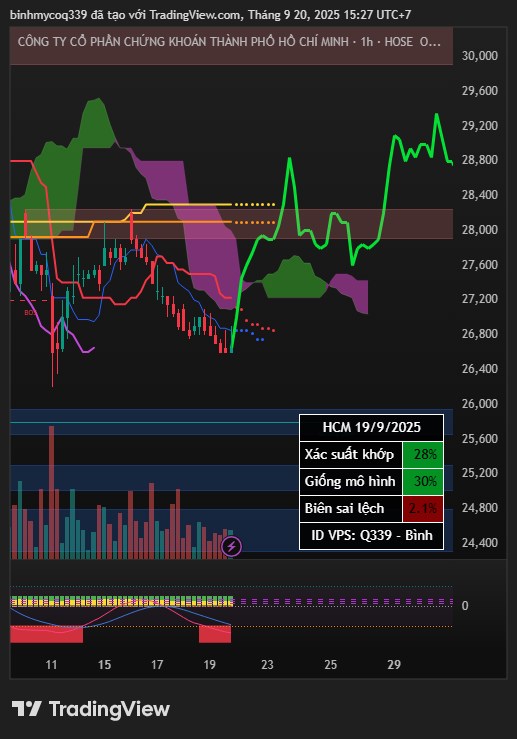
Task: Click the green 30% value cell
Action: click(x=423, y=482)
